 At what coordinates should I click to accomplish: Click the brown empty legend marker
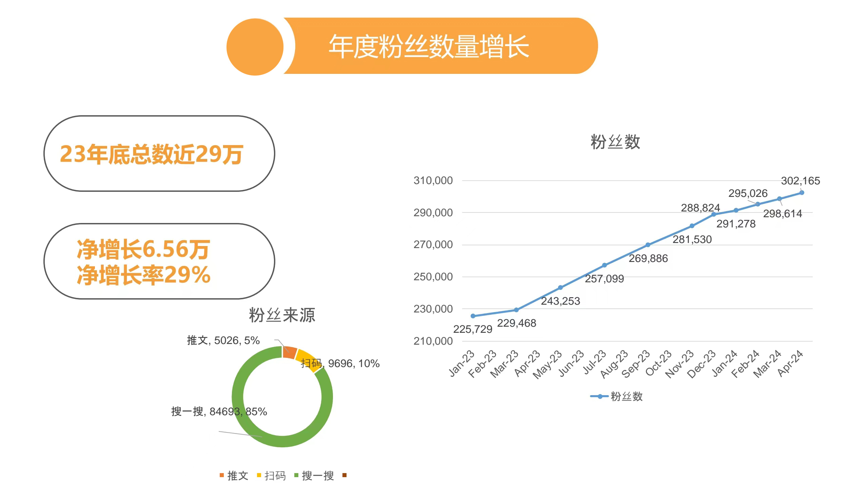click(344, 475)
